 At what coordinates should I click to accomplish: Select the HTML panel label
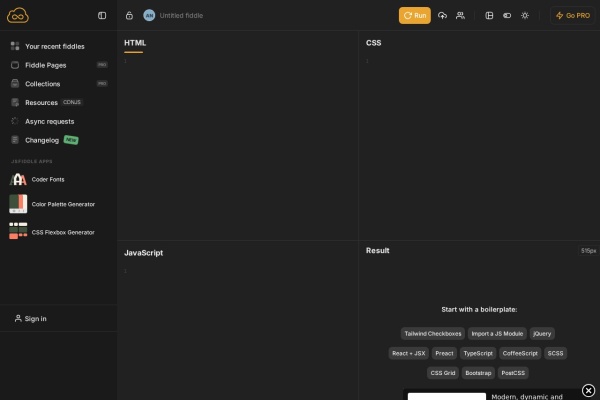[x=135, y=43]
